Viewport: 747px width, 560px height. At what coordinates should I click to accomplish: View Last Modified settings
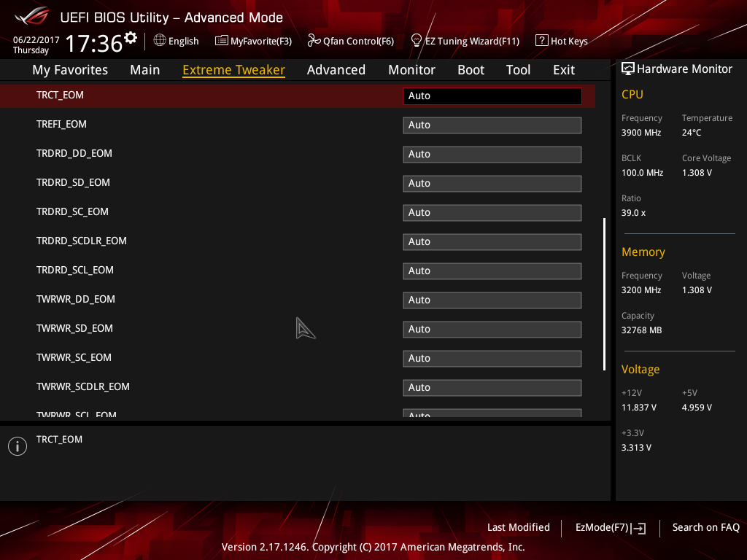tap(519, 527)
